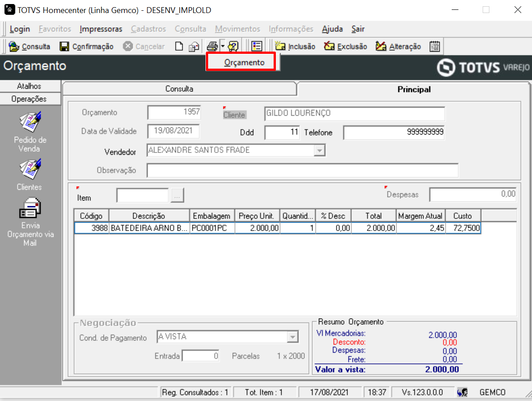Screen dimensions: 532x401
Task: Click the Preço Unit. column header
Action: pos(257,216)
